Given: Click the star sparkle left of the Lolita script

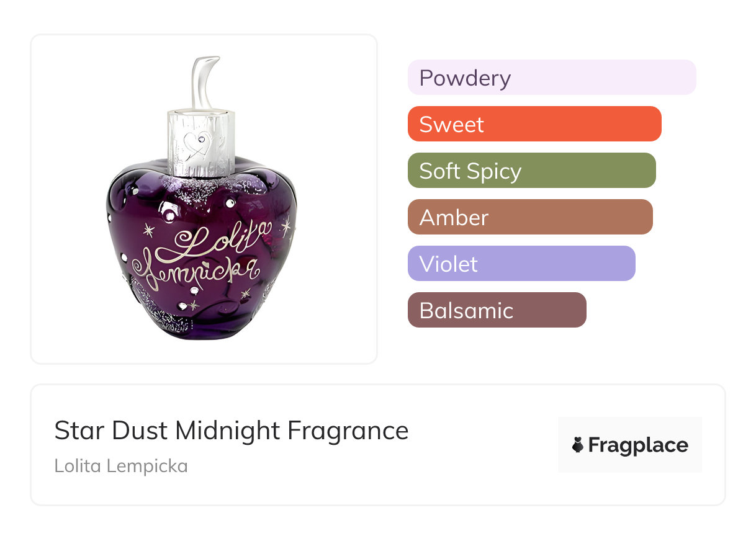Looking at the screenshot, I should tap(149, 230).
